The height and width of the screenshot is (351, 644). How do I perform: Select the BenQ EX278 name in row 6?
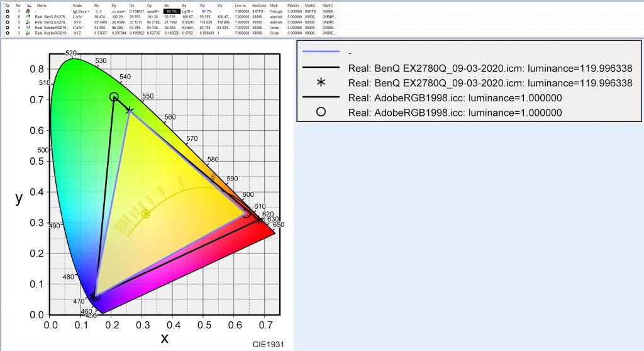51,17
